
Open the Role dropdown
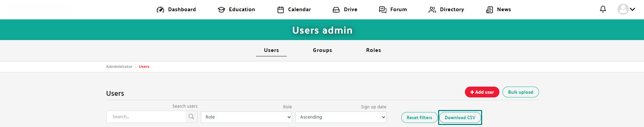pyautogui.click(x=246, y=117)
